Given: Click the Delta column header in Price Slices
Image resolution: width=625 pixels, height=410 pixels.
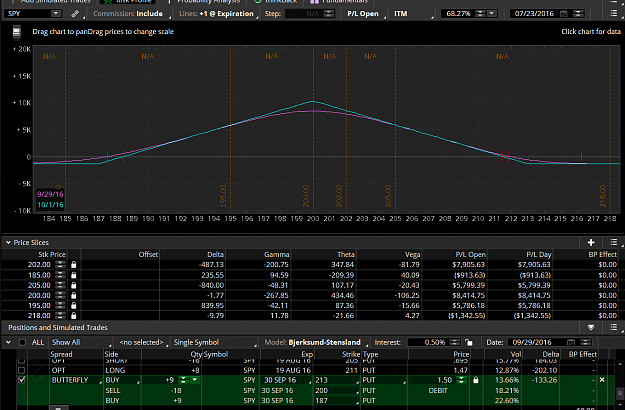Looking at the screenshot, I should (x=216, y=254).
